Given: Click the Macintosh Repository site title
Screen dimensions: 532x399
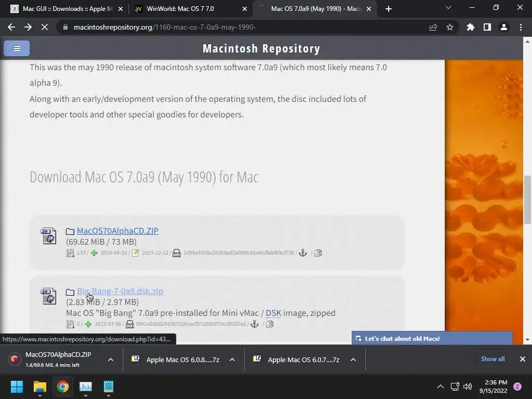Looking at the screenshot, I should click(261, 48).
